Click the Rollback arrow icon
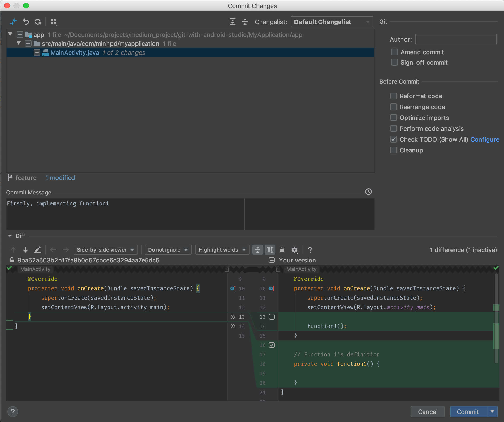The image size is (504, 422). (x=26, y=22)
